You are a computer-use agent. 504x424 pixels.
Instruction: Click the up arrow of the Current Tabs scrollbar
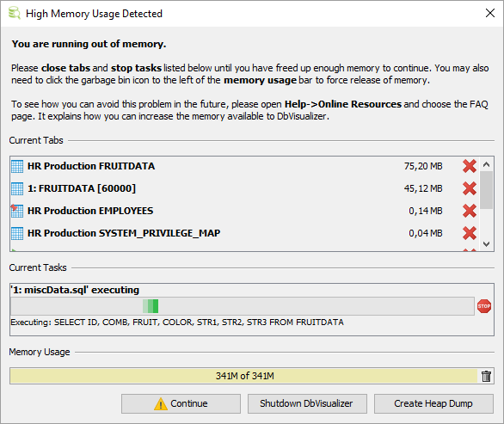pyautogui.click(x=486, y=164)
